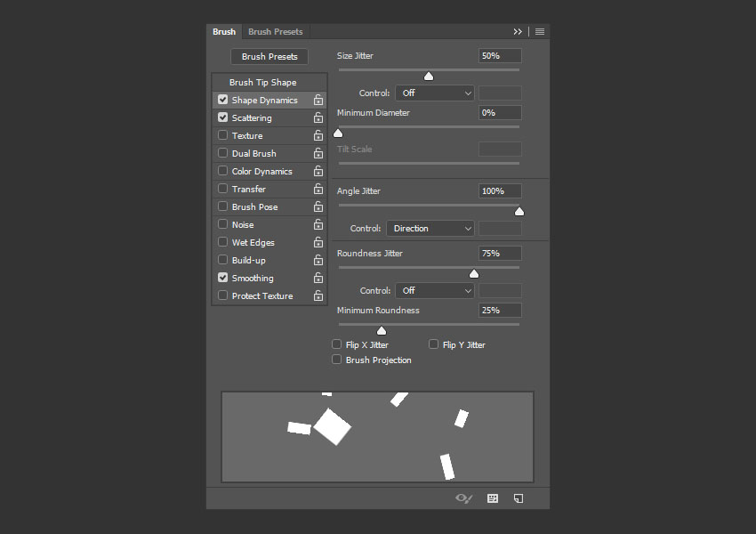This screenshot has width=756, height=534.
Task: Expand the Angle Jitter Control dropdown
Action: [430, 229]
